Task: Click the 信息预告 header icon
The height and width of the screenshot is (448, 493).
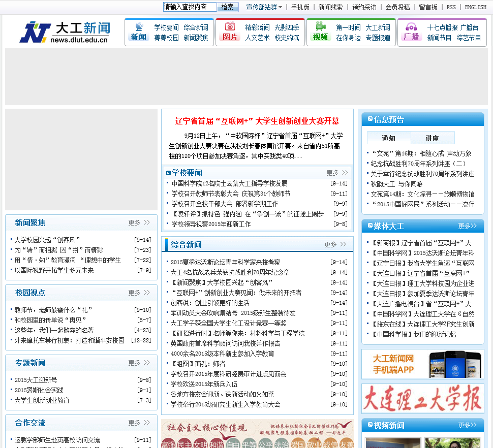Action: pyautogui.click(x=370, y=119)
